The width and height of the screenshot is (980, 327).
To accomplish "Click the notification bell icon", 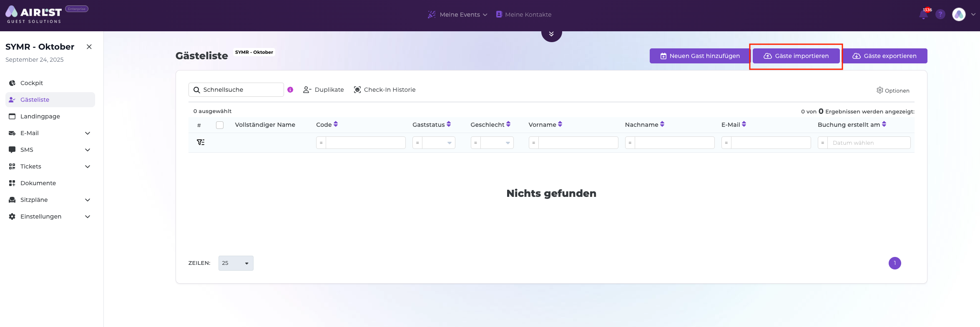I will (x=923, y=15).
